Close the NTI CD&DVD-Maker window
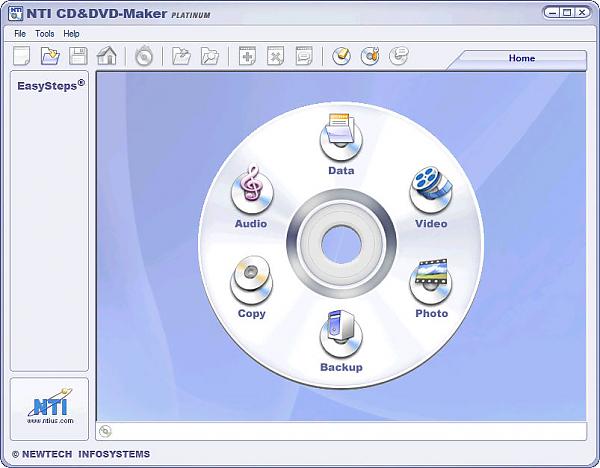The image size is (600, 468). (x=582, y=13)
